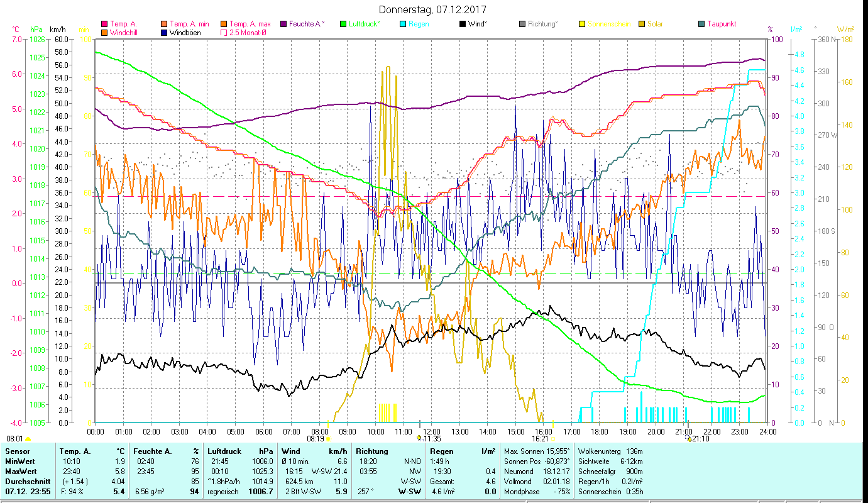Click the sun icon next to 08:01
This screenshot has height=503, width=868.
(x=28, y=439)
